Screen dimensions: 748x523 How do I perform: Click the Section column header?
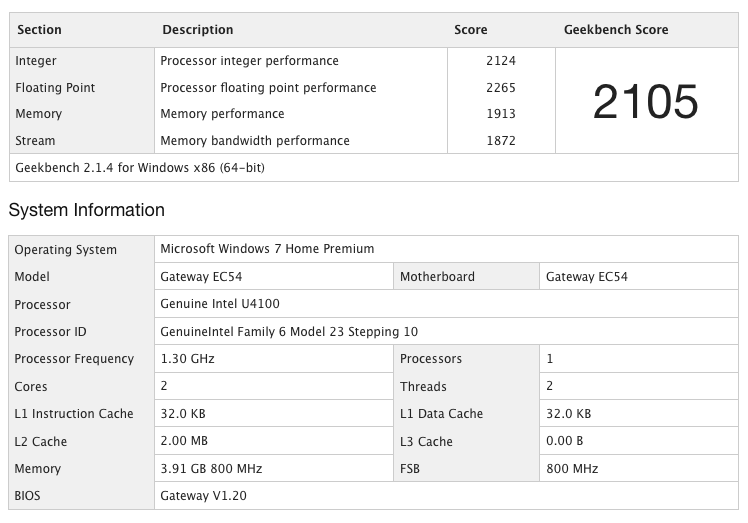click(x=39, y=30)
